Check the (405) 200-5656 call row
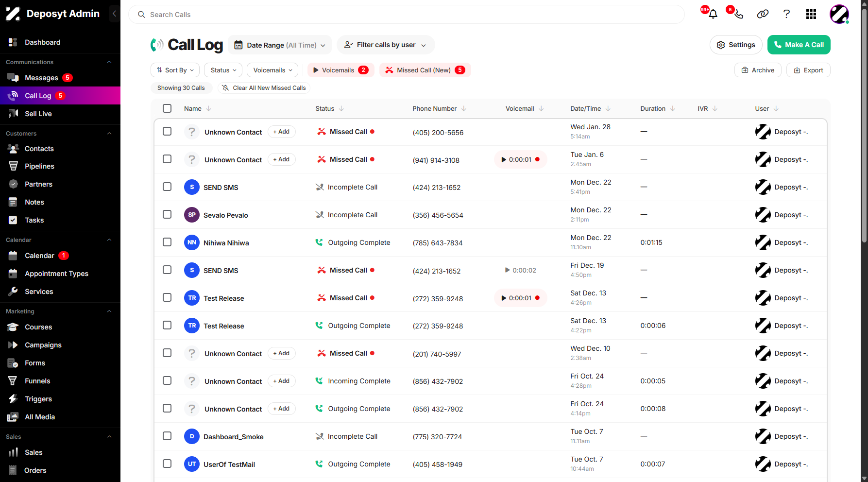The image size is (868, 482). [x=167, y=131]
